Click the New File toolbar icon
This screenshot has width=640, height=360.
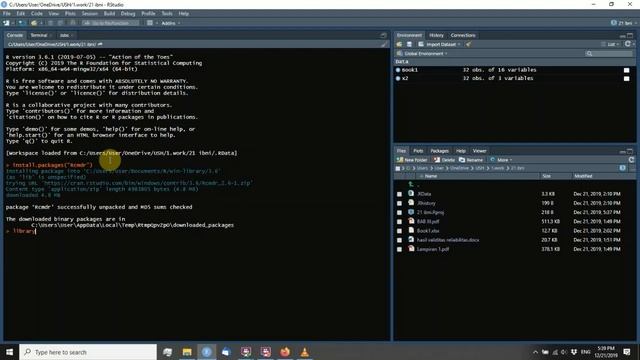6,23
